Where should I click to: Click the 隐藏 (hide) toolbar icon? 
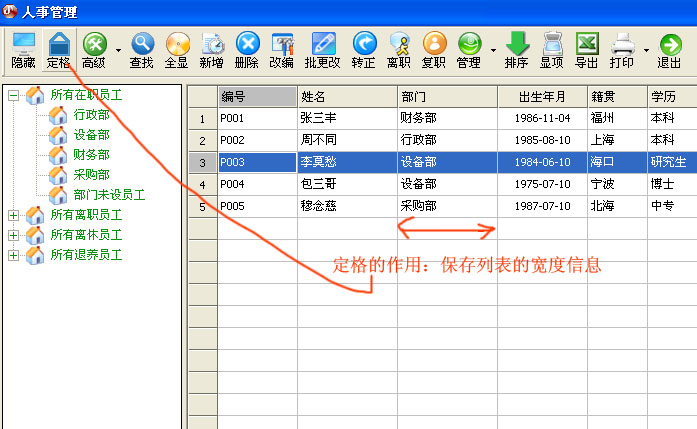[23, 50]
